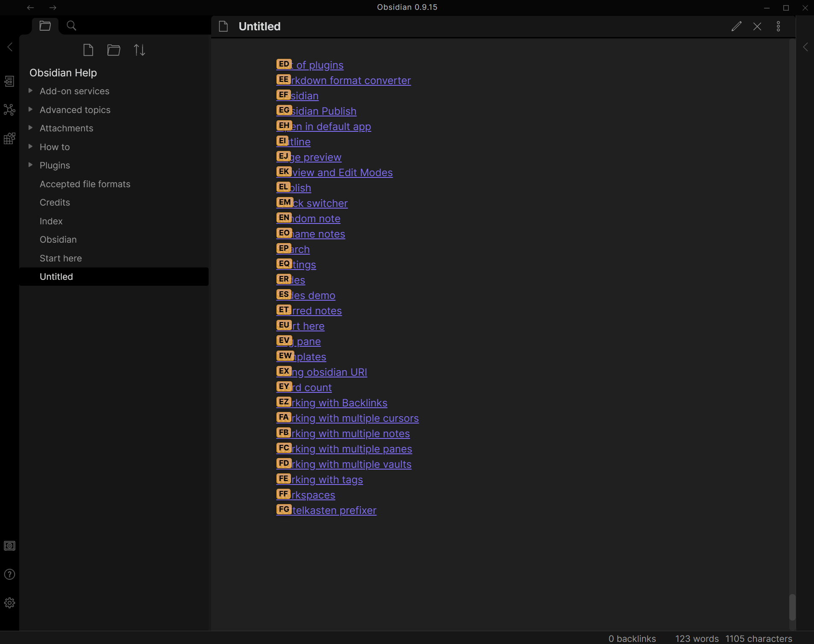814x644 pixels.
Task: Follow the 'in default app' link
Action: coord(323,126)
